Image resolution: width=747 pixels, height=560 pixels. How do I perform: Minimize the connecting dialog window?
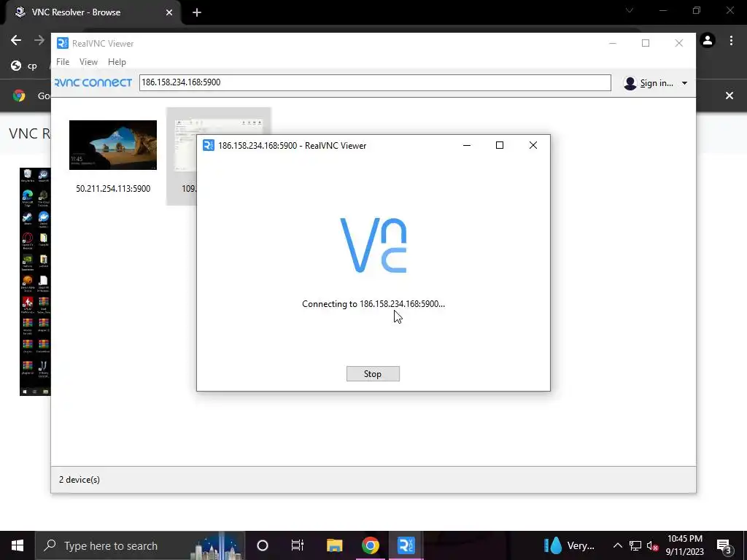click(x=467, y=145)
